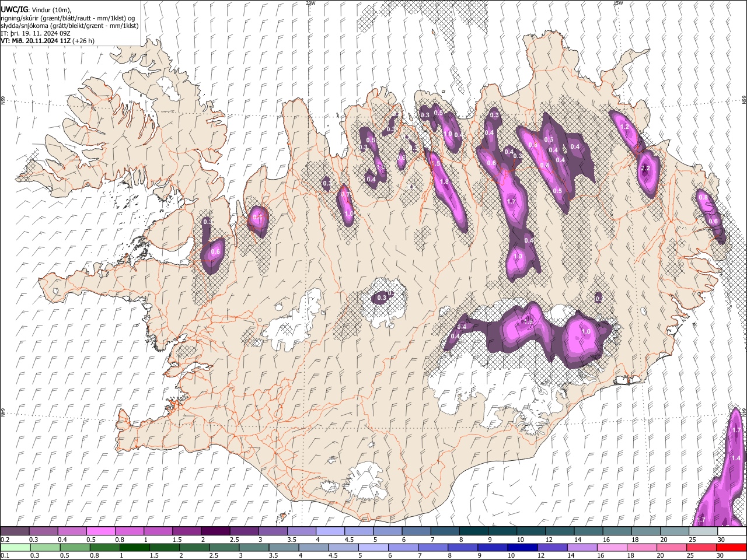Viewport: 747px width, 560px height.
Task: Click the 1.2 snowfall value on map
Action: 624,127
